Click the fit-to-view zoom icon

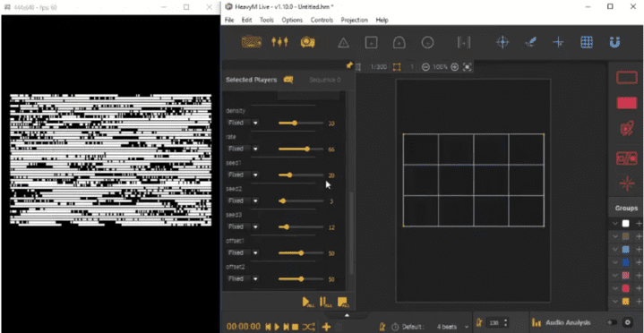(x=467, y=67)
